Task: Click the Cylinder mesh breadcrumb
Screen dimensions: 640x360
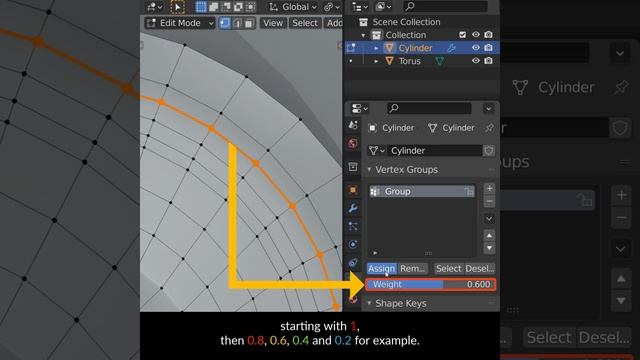Action: click(451, 128)
